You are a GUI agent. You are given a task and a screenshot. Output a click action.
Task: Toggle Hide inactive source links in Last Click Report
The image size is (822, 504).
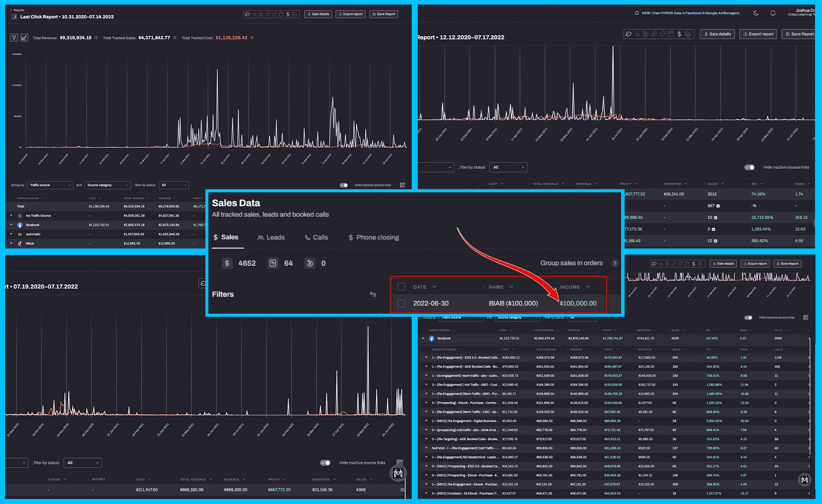coord(343,185)
